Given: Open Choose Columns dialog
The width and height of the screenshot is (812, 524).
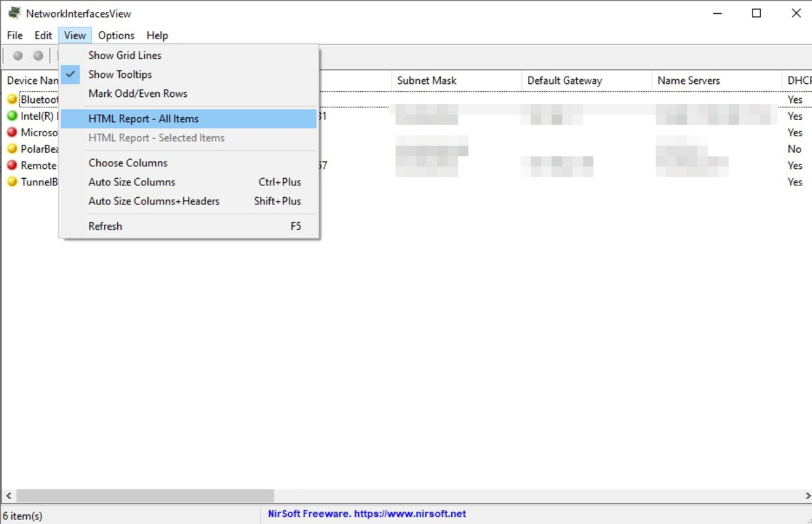Looking at the screenshot, I should pyautogui.click(x=189, y=163).
